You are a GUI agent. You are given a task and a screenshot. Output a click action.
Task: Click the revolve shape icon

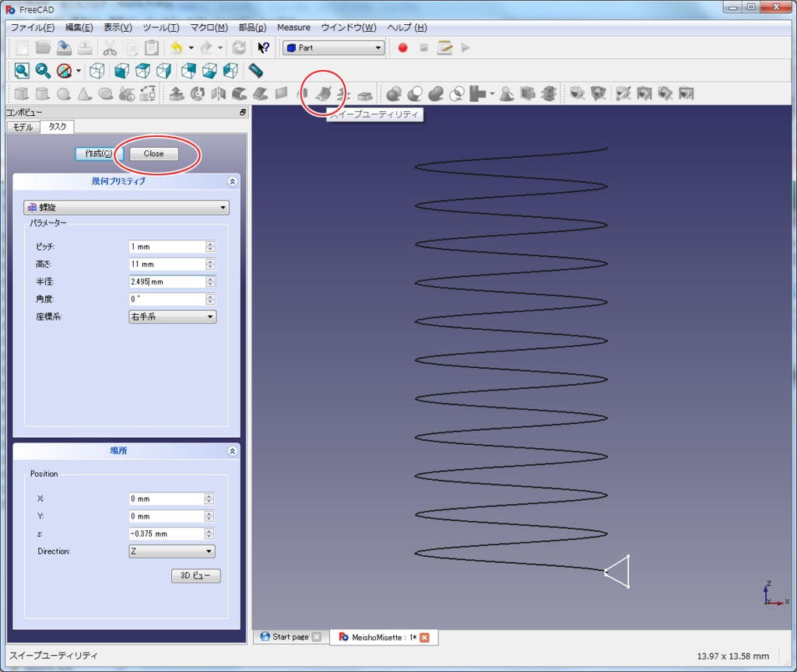[197, 93]
